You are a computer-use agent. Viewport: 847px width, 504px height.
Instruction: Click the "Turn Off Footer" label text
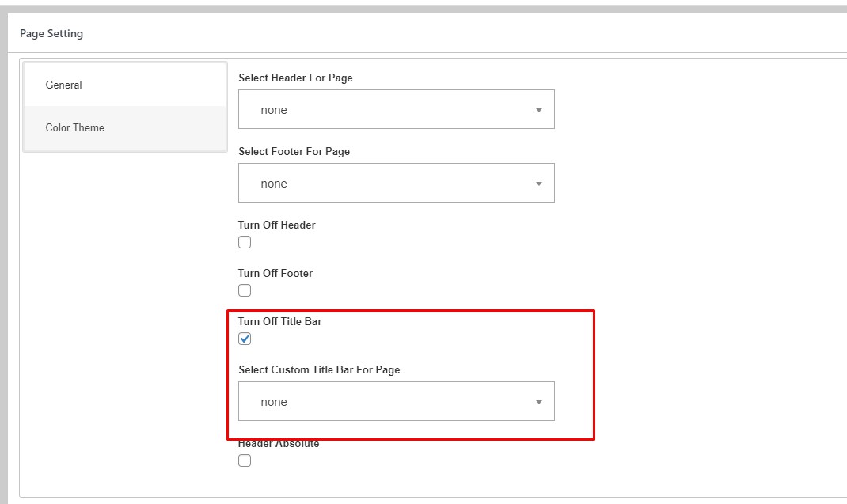click(275, 273)
